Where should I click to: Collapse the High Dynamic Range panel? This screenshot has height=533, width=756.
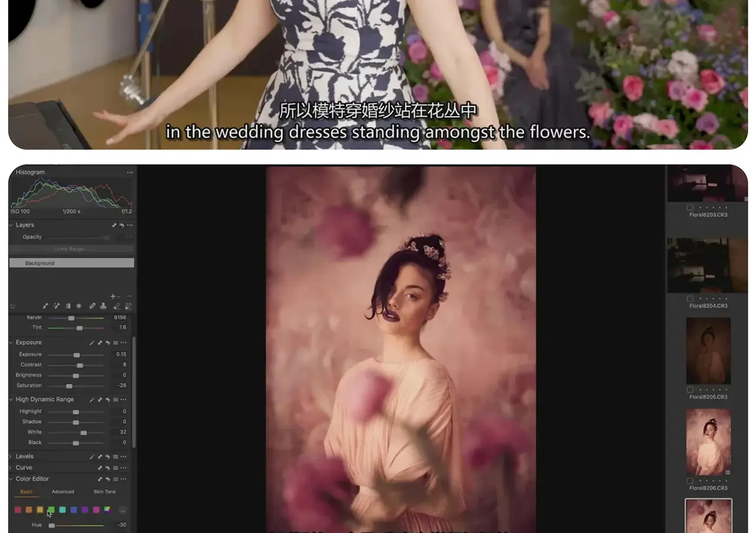pos(11,400)
